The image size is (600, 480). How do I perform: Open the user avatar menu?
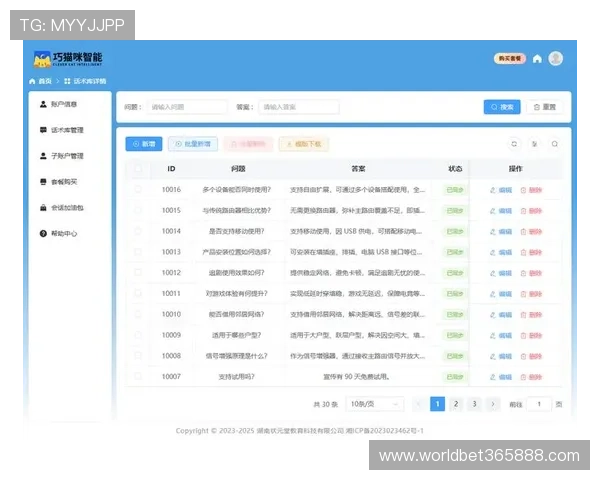(556, 59)
